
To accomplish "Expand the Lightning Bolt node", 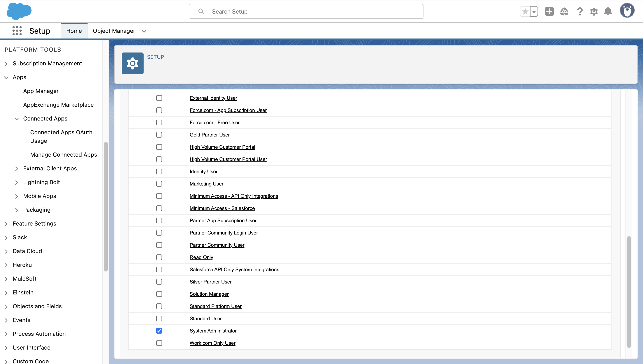I will (16, 182).
